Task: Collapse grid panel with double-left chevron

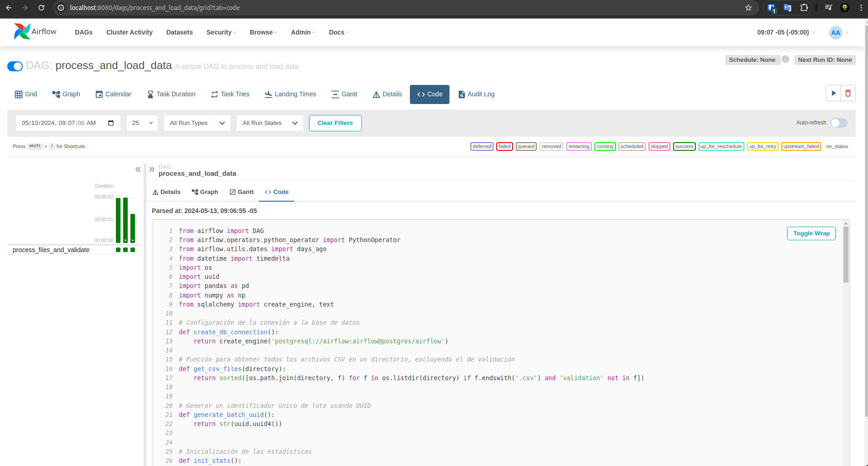Action: [x=138, y=169]
